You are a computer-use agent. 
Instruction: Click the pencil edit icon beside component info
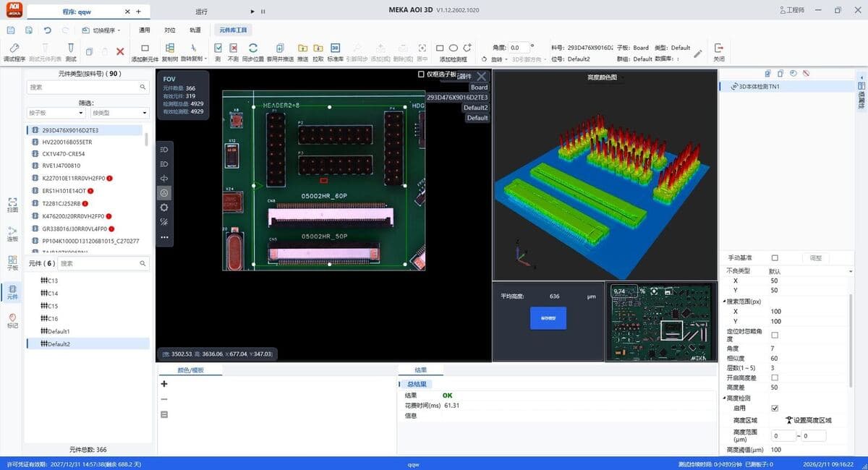click(697, 54)
